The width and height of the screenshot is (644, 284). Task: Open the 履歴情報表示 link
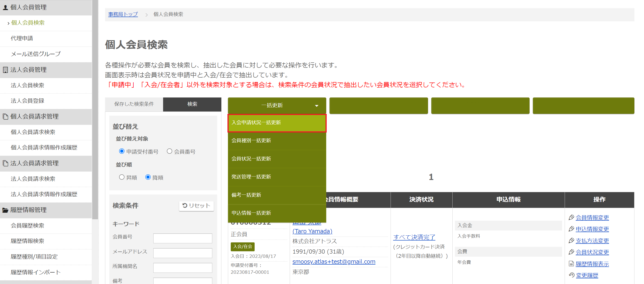[x=592, y=264]
